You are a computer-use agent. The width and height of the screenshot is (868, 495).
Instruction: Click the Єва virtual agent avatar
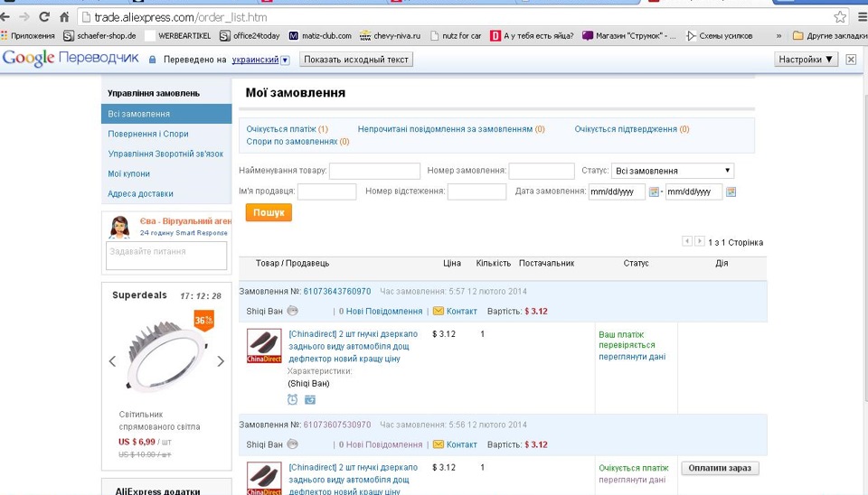pos(119,227)
